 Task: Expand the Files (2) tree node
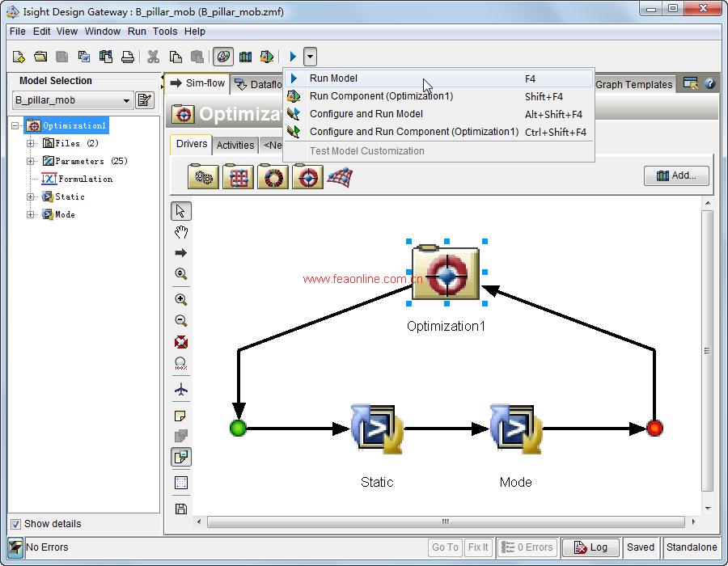pyautogui.click(x=31, y=144)
